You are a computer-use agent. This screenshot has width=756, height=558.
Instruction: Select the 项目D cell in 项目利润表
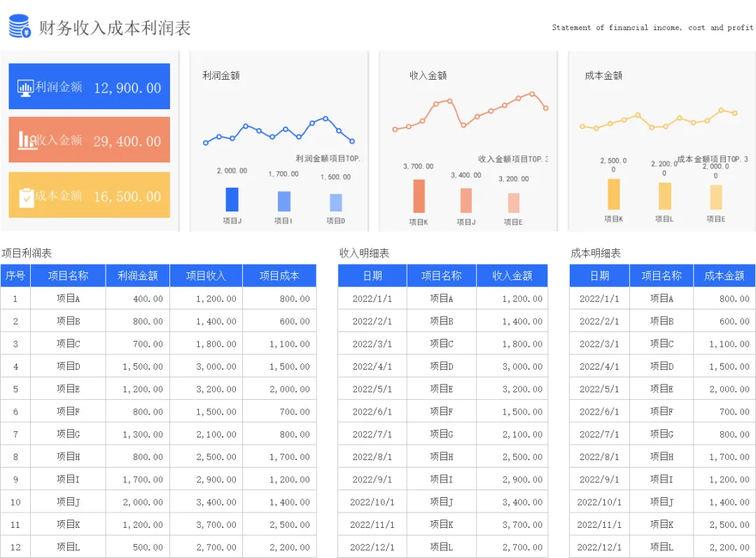pyautogui.click(x=68, y=367)
